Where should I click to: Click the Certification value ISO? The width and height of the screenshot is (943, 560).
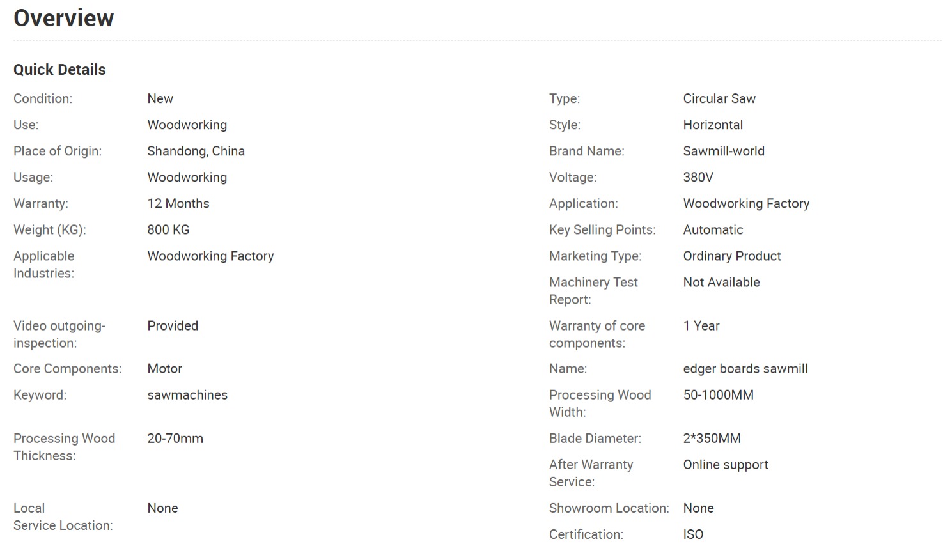click(692, 534)
